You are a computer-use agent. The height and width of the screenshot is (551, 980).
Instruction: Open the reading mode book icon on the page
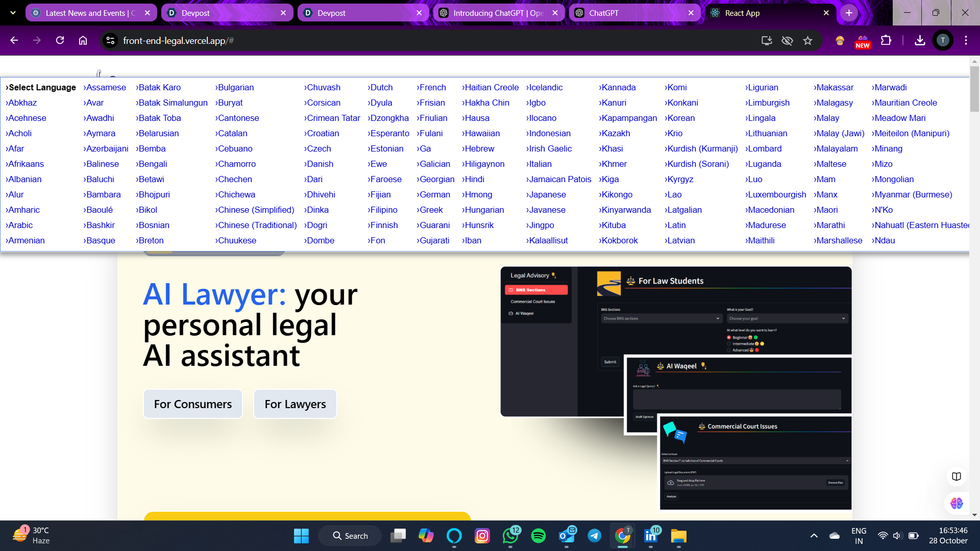click(x=956, y=476)
